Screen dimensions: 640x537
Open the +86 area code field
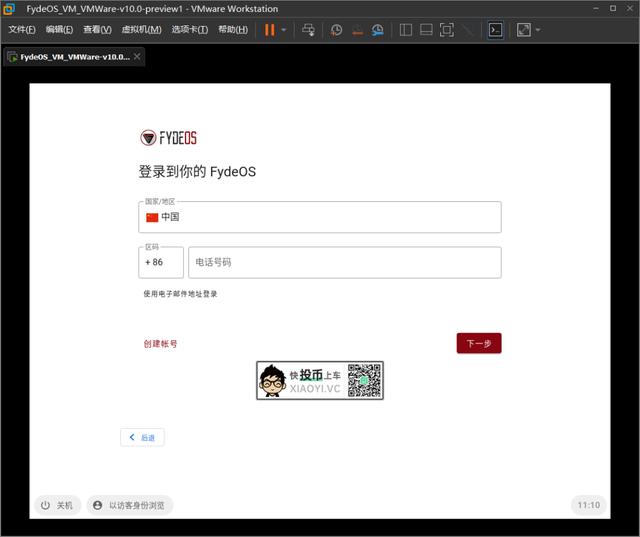point(161,262)
